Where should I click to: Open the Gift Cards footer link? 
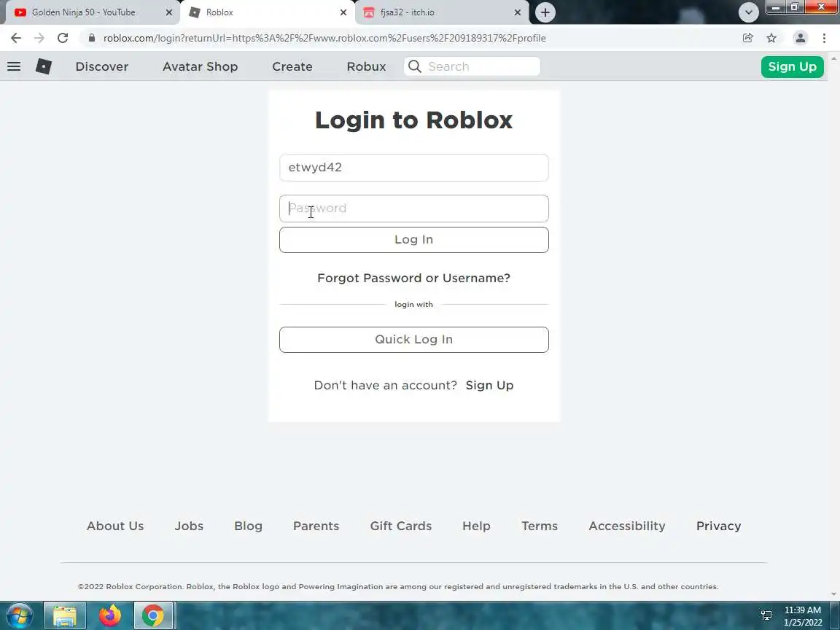(401, 526)
